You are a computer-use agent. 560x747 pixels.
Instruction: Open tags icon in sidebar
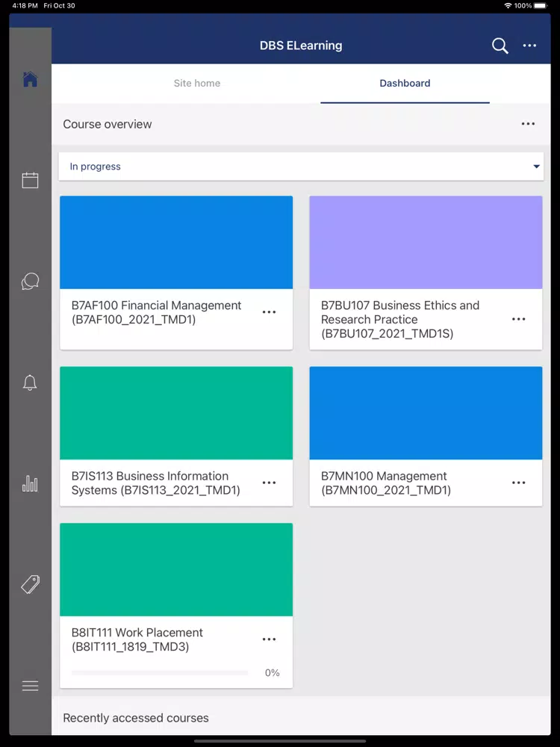(30, 585)
